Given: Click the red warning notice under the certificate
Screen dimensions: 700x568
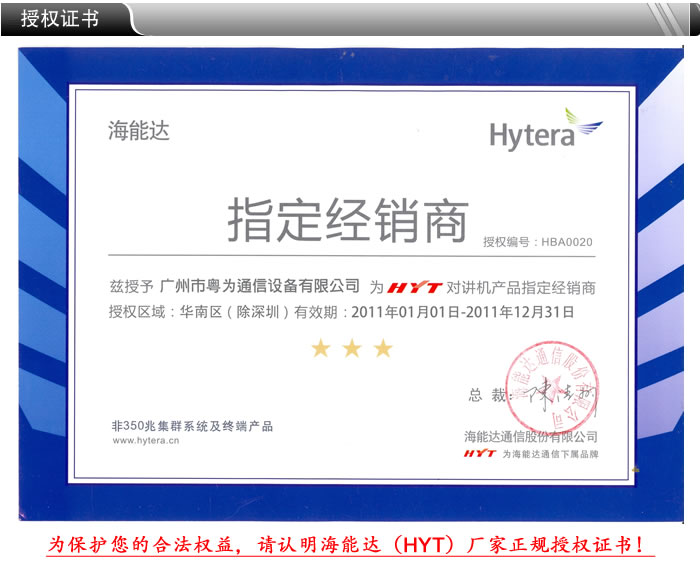Looking at the screenshot, I should [350, 546].
